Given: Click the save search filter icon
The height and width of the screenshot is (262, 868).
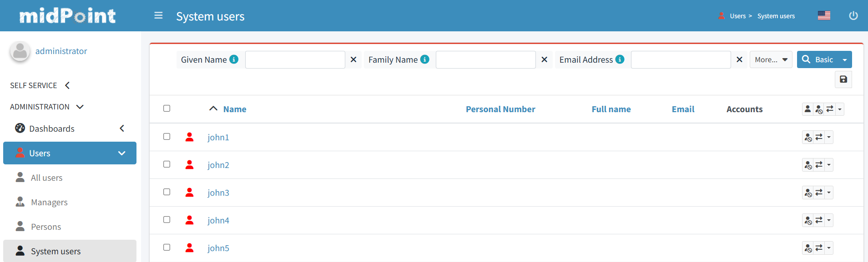Looking at the screenshot, I should tap(843, 79).
